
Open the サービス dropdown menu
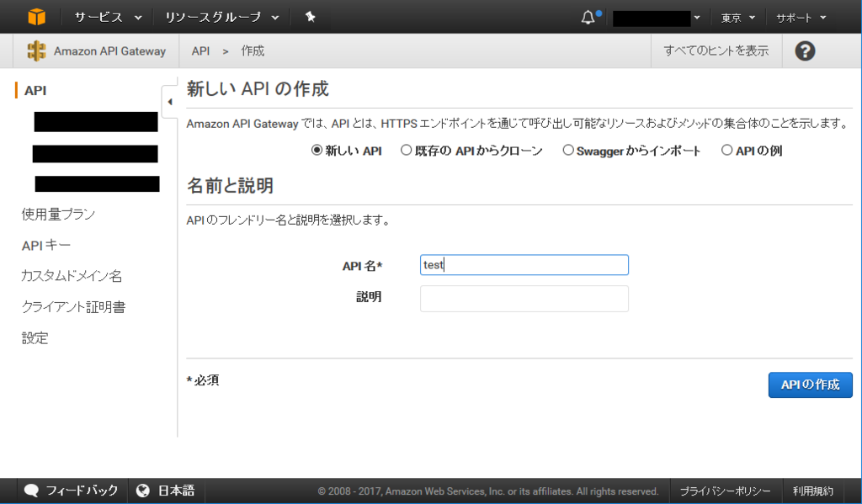(109, 18)
